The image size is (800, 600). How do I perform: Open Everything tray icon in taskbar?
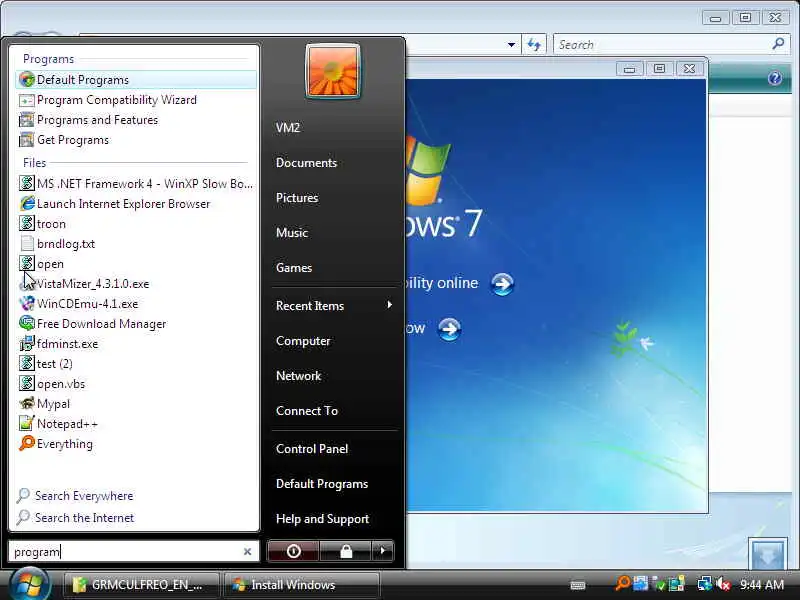[x=622, y=584]
